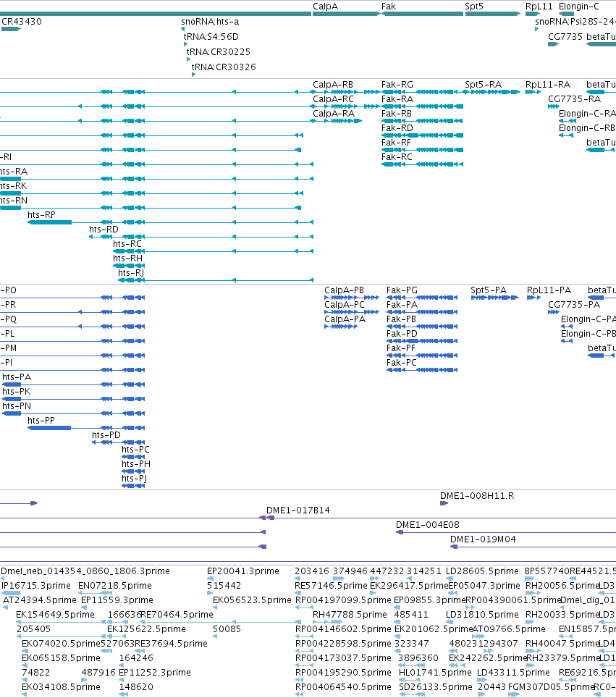The width and height of the screenshot is (616, 698).
Task: Click the CG7735-PA protein label
Action: click(574, 305)
